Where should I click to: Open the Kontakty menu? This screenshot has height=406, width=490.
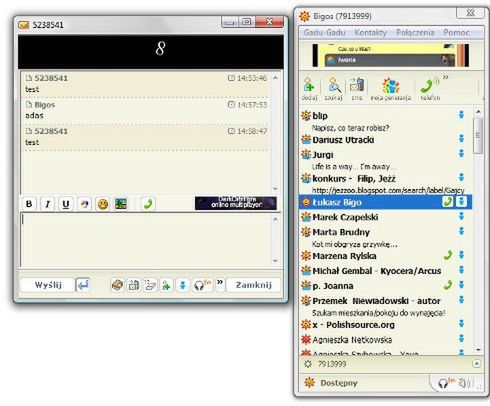click(370, 33)
